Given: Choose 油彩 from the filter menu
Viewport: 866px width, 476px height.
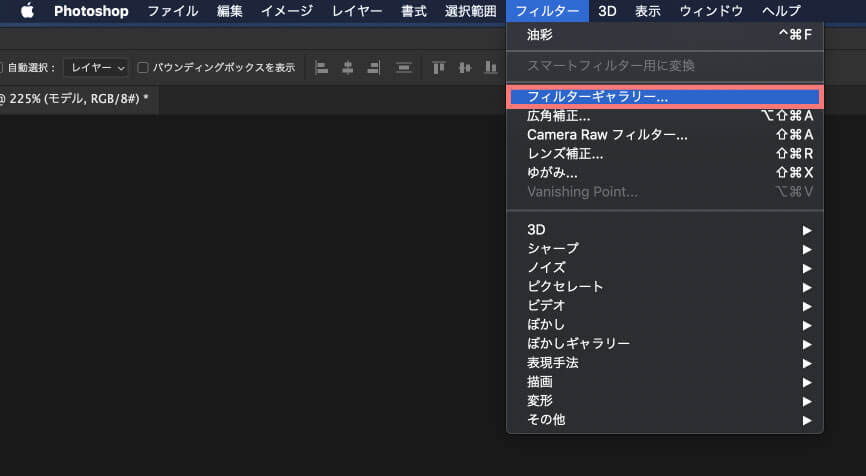Looking at the screenshot, I should click(665, 35).
